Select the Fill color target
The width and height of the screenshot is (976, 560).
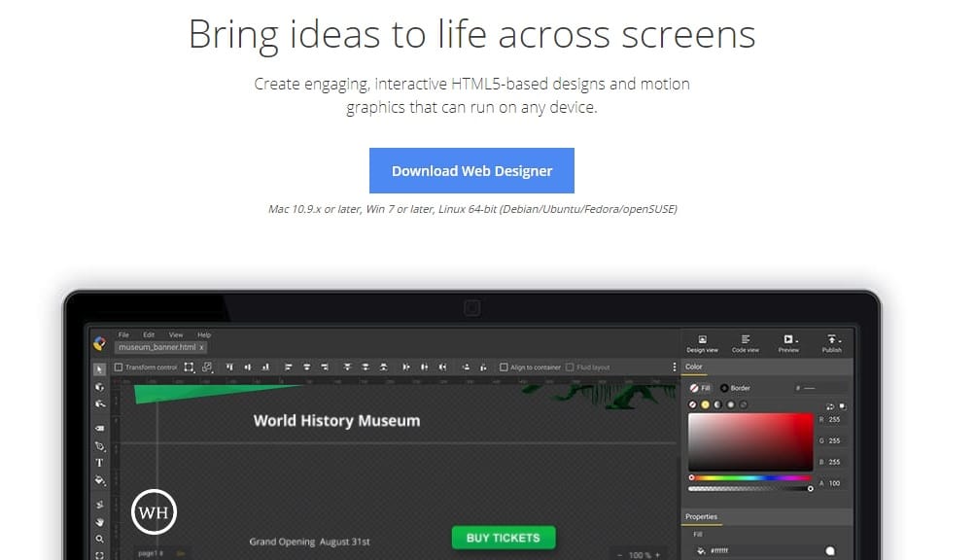pyautogui.click(x=700, y=388)
